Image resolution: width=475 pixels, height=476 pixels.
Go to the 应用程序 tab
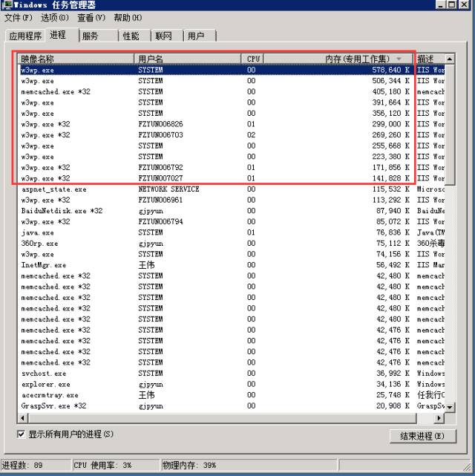pos(25,36)
